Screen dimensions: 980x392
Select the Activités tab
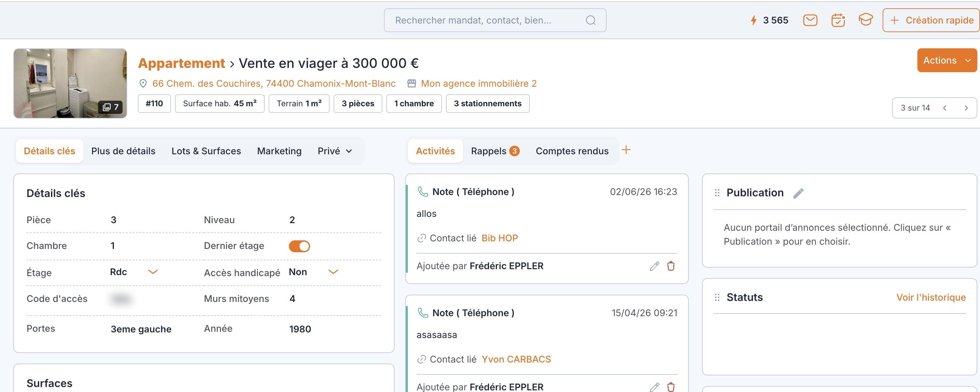tap(435, 151)
